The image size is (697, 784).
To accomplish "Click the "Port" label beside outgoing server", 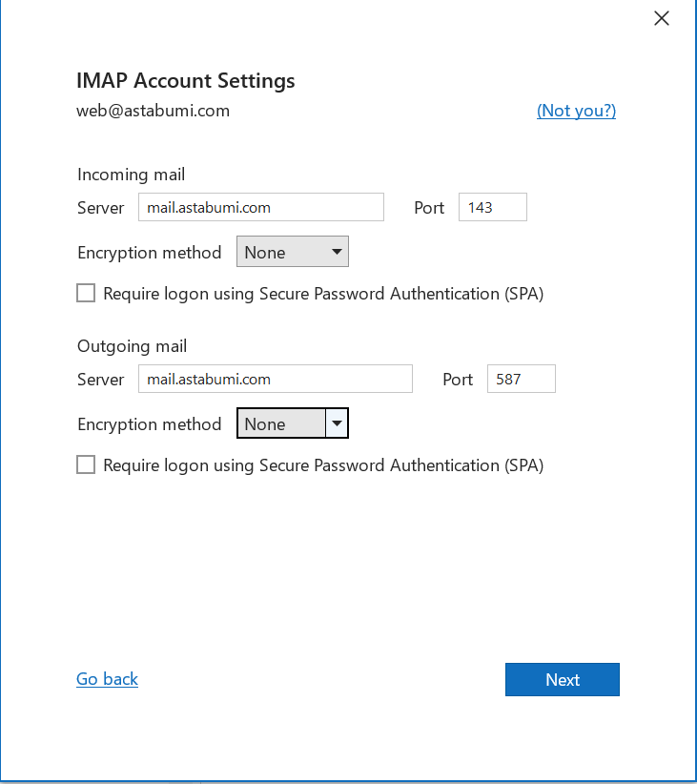I will click(458, 380).
